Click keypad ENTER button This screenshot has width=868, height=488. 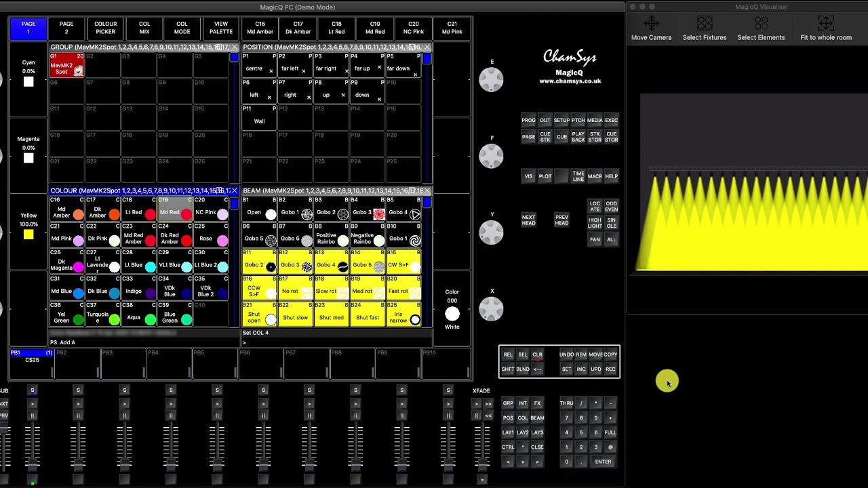[603, 462]
